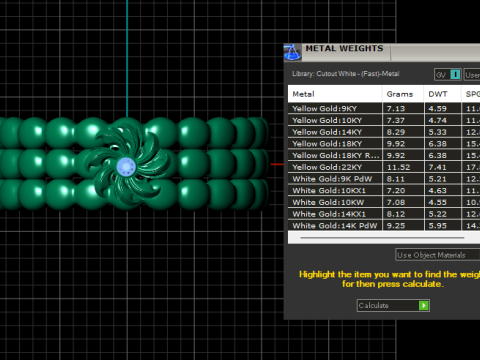Click the 7.41 DWT cell

(x=443, y=167)
